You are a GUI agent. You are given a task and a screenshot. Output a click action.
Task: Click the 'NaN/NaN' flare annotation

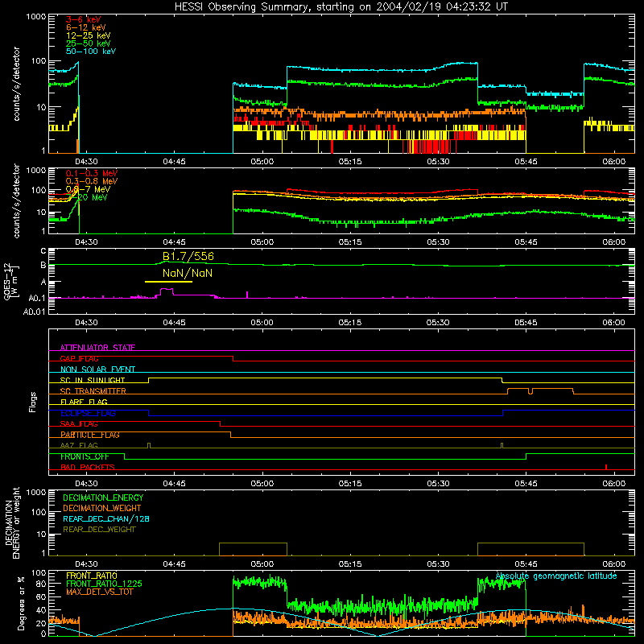(188, 273)
